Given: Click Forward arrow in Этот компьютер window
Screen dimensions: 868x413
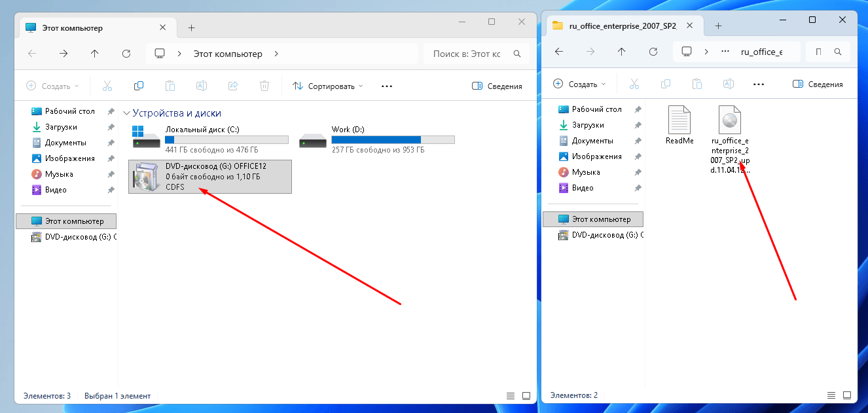Looking at the screenshot, I should 63,54.
